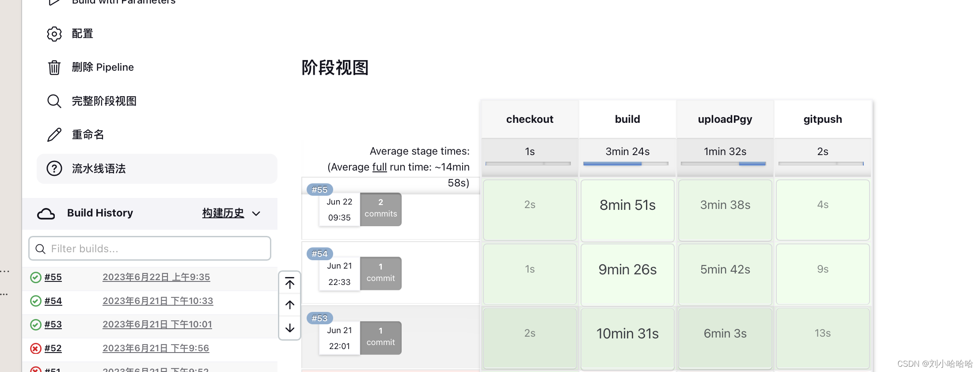Click the 1 commit button for #53
This screenshot has height=372, width=980.
coord(381,338)
